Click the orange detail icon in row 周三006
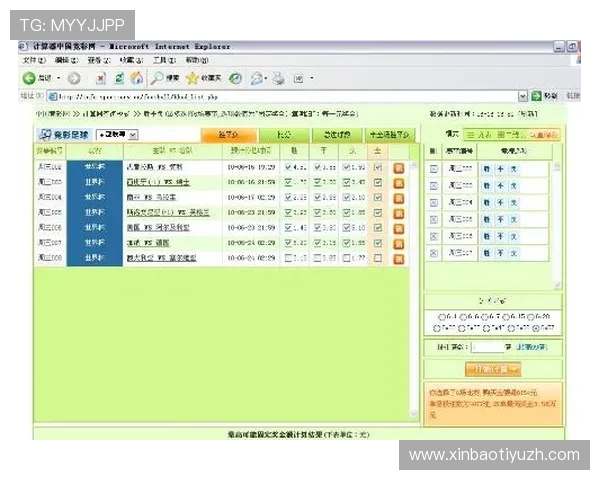The image size is (600, 480). [399, 229]
